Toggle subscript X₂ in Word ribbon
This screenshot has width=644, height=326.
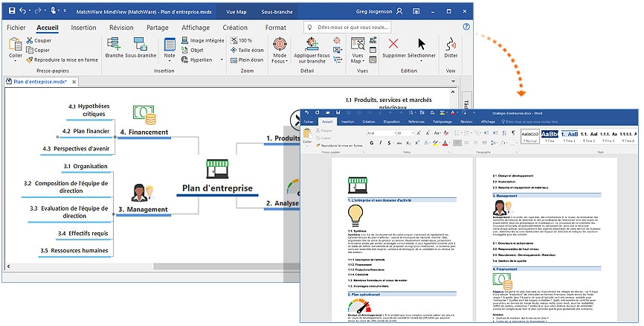(408, 143)
